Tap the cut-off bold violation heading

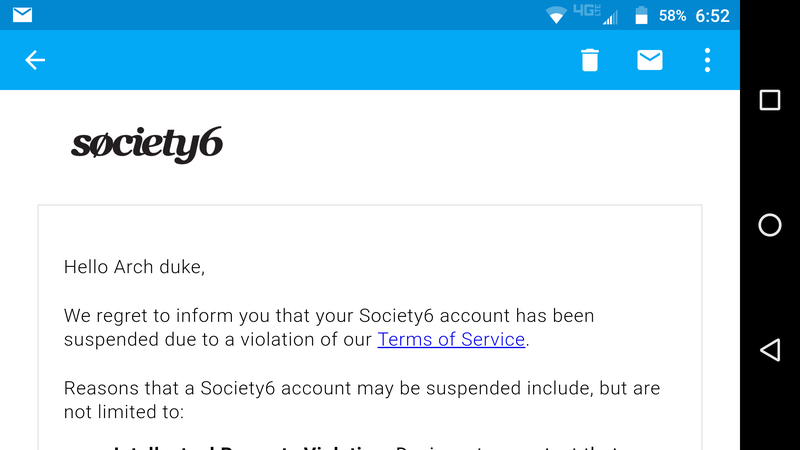(251, 447)
